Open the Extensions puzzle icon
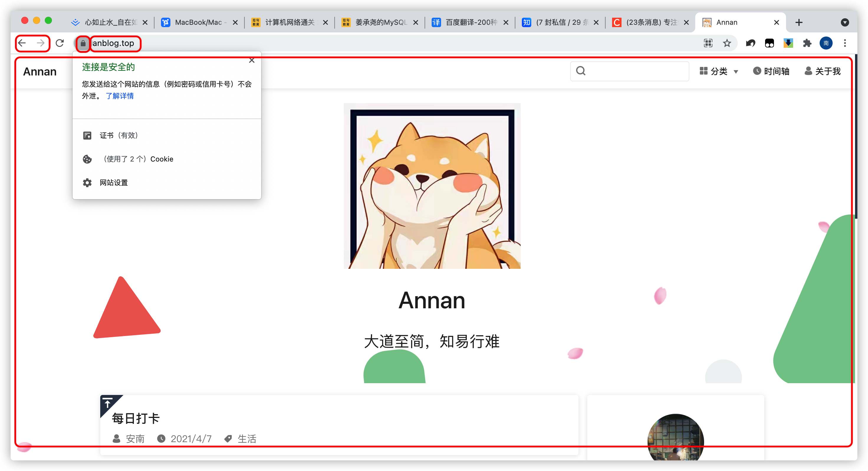868x471 pixels. click(807, 43)
